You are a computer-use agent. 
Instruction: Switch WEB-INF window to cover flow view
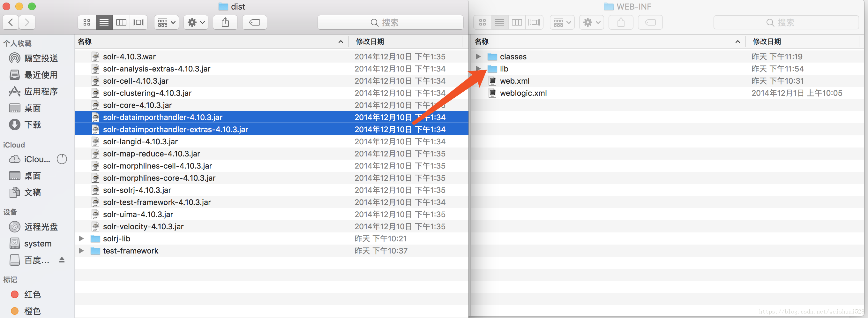pyautogui.click(x=534, y=23)
